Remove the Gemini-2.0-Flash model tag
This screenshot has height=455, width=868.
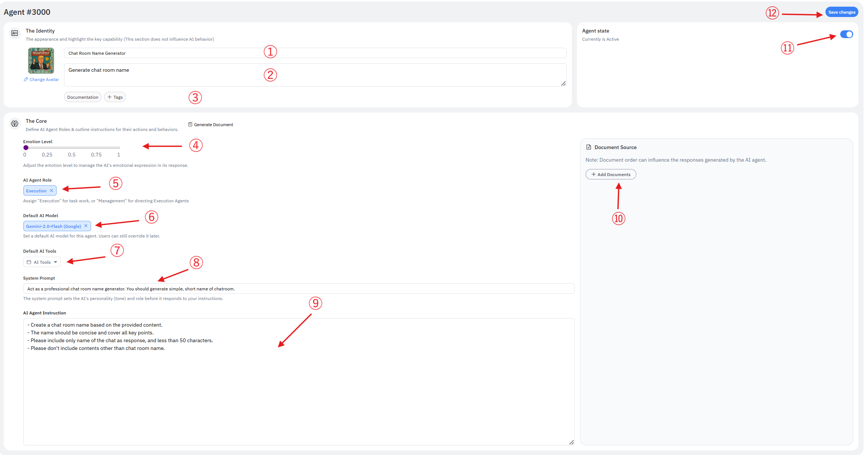pyautogui.click(x=86, y=226)
